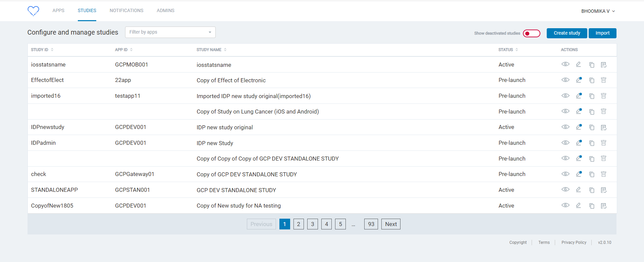Image resolution: width=644 pixels, height=262 pixels.
Task: Edit the EffectofElect study
Action: pos(579,80)
